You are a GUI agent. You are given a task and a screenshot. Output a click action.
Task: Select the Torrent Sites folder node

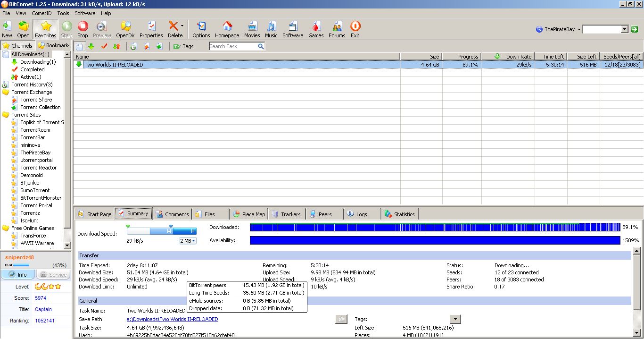click(x=26, y=115)
